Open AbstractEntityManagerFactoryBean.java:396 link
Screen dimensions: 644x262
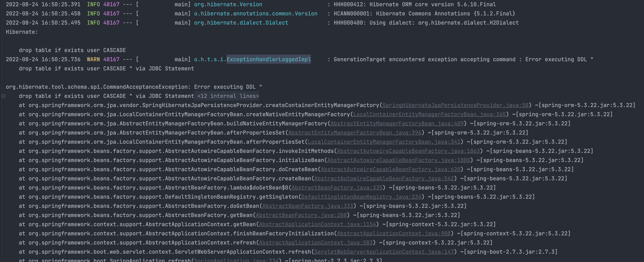coord(355,133)
